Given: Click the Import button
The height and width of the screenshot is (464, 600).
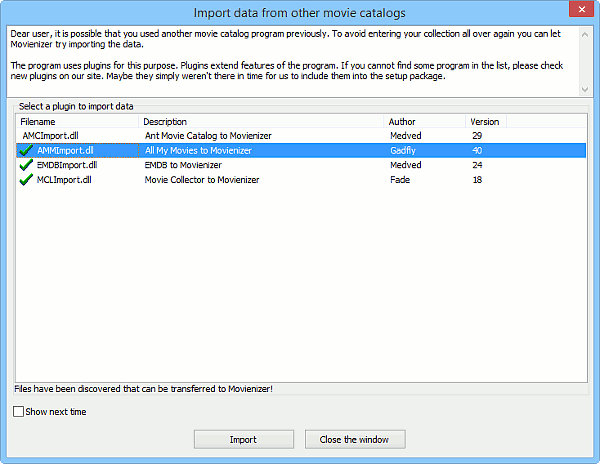Looking at the screenshot, I should (x=244, y=440).
